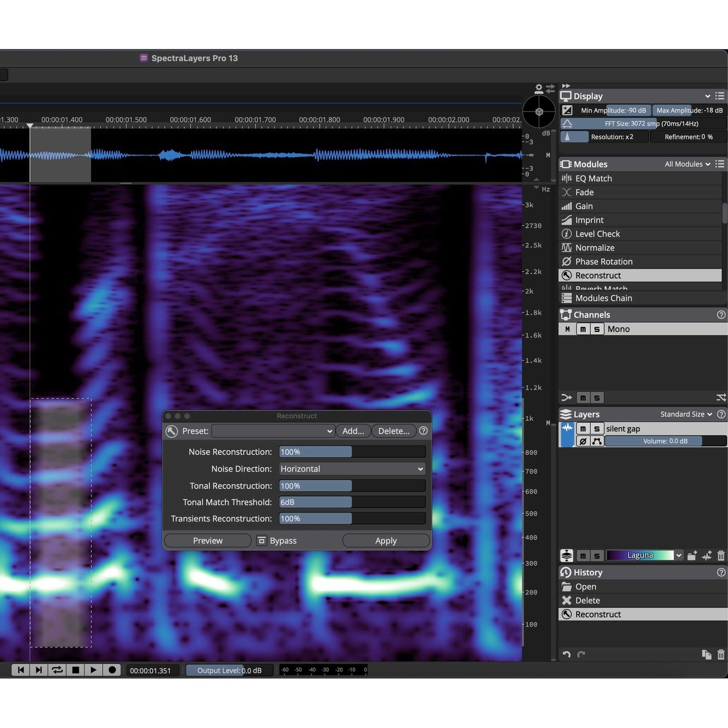Open Display panel list menu icon
Image resolution: width=728 pixels, height=728 pixels.
(720, 96)
